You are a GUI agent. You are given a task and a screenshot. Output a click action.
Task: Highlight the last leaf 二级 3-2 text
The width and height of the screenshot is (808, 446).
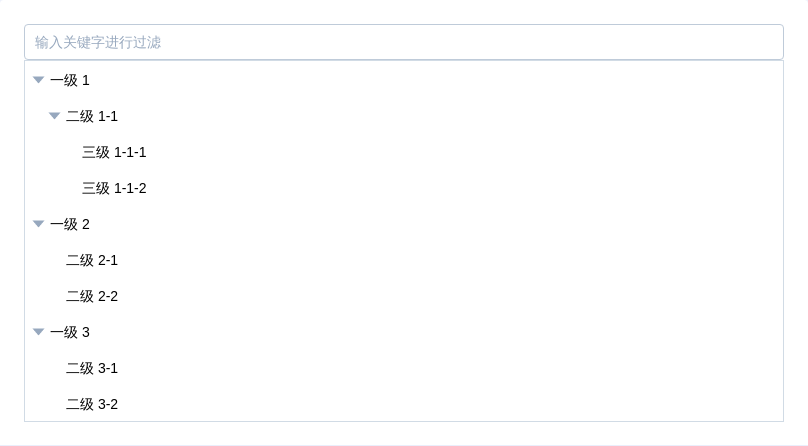92,404
